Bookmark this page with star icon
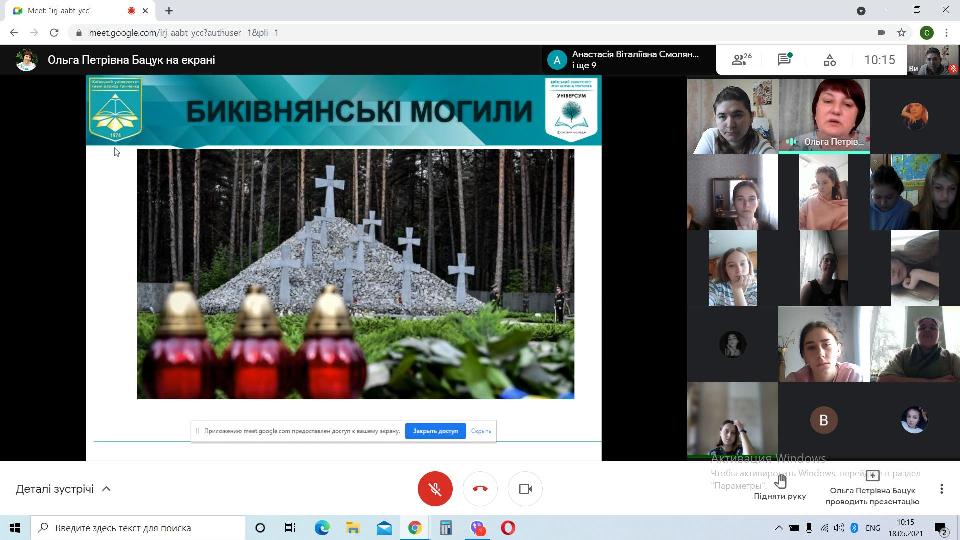Image resolution: width=960 pixels, height=540 pixels. click(902, 32)
